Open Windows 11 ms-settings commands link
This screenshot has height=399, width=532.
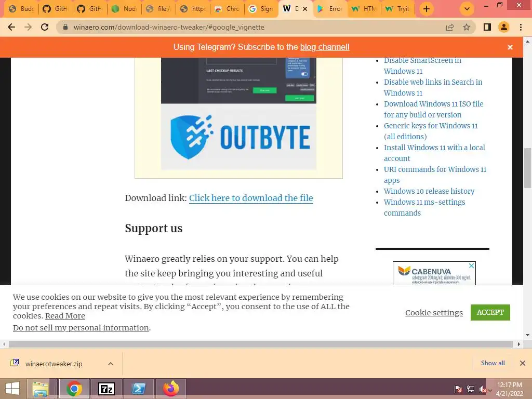coord(424,207)
